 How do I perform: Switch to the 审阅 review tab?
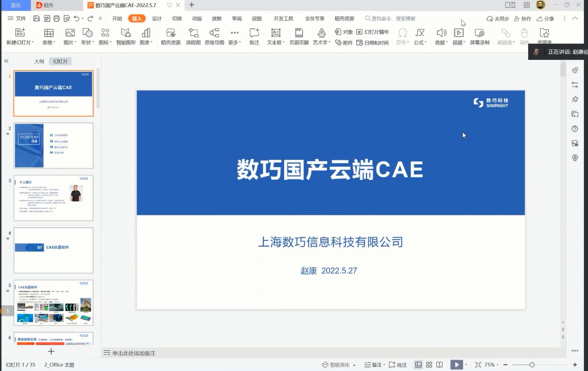click(x=237, y=19)
